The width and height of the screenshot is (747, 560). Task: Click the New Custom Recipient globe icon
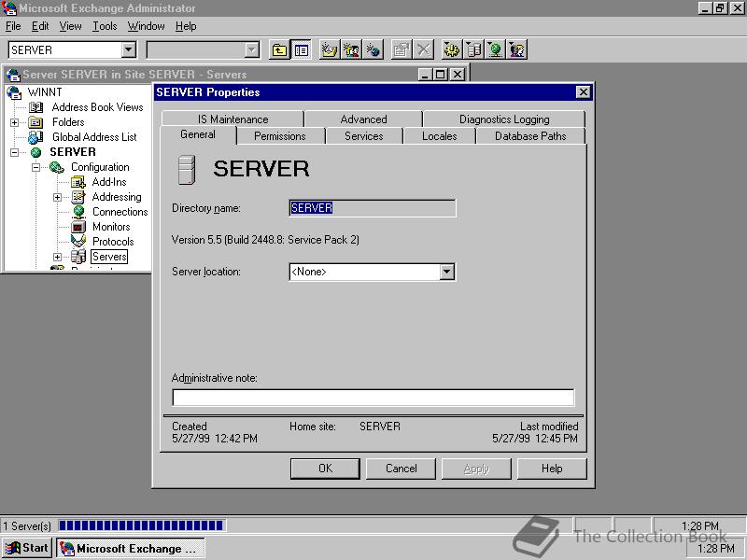tap(373, 49)
